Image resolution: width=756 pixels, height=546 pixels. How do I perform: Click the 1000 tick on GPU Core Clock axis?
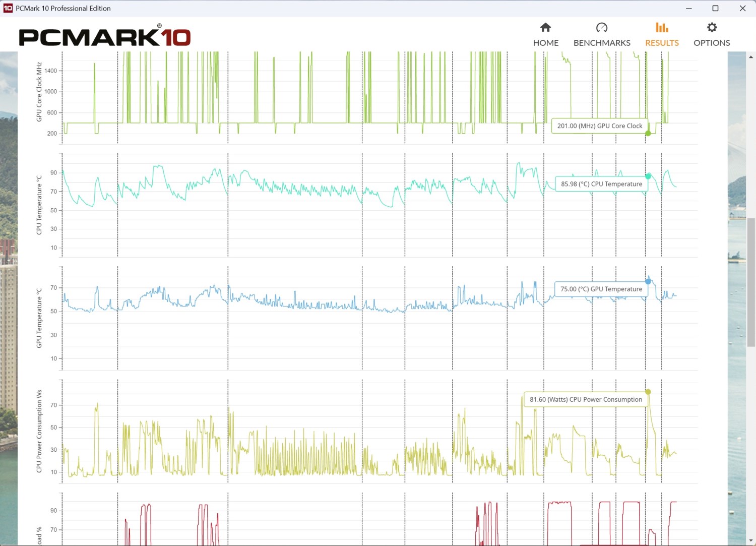[x=50, y=92]
